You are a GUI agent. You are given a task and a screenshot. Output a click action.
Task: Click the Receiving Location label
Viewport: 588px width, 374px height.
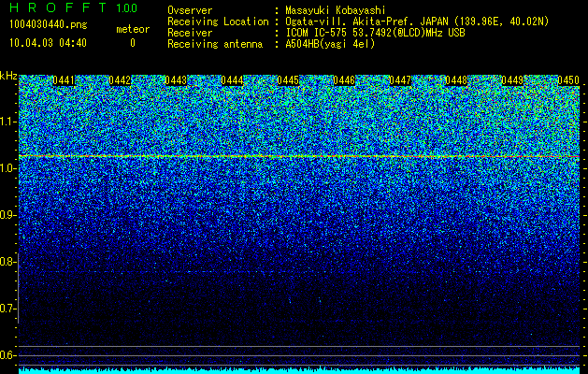218,22
